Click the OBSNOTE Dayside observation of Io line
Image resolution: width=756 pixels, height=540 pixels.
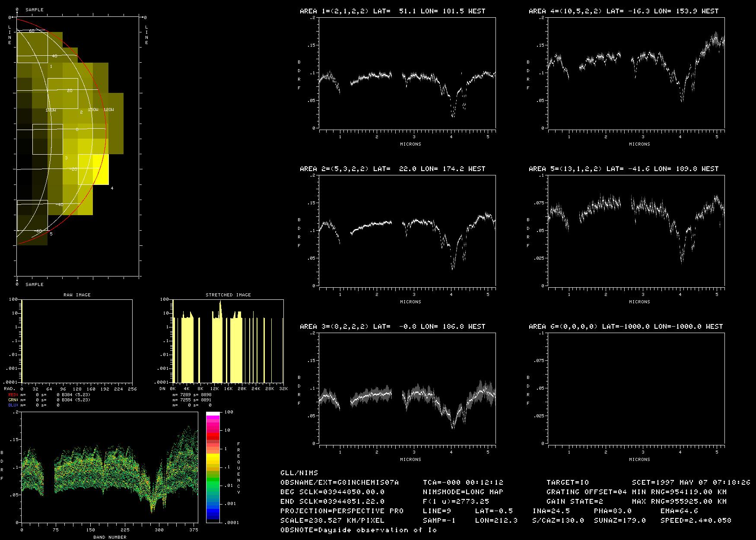359,530
